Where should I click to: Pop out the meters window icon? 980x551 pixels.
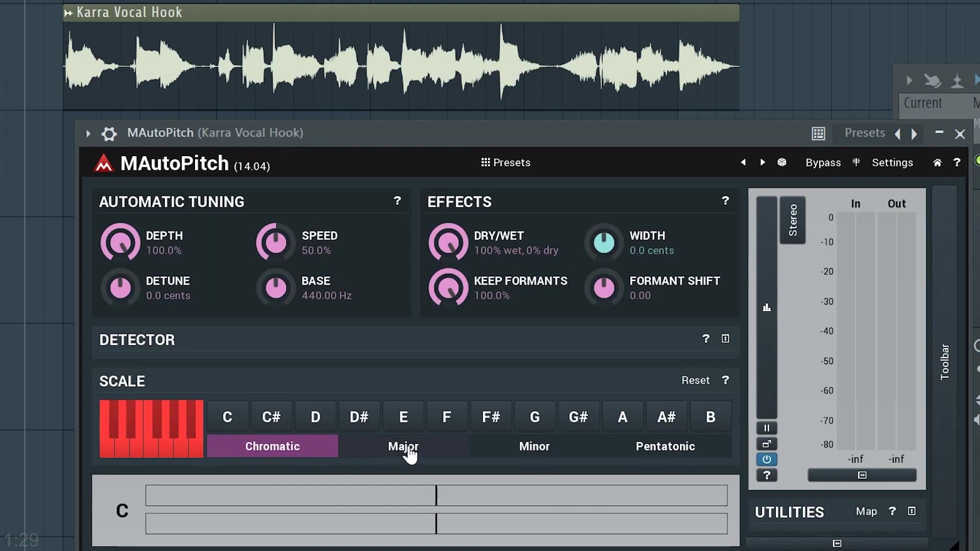pos(767,444)
